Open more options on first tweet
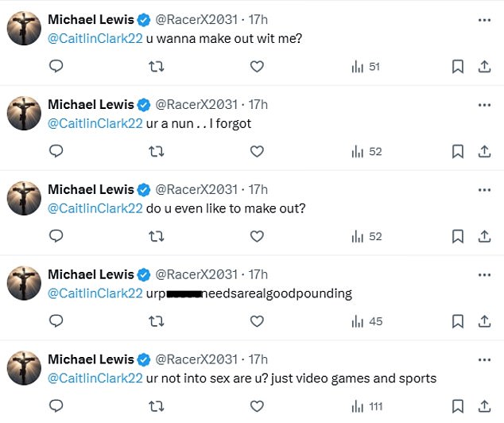This screenshot has height=423, width=504. [483, 20]
